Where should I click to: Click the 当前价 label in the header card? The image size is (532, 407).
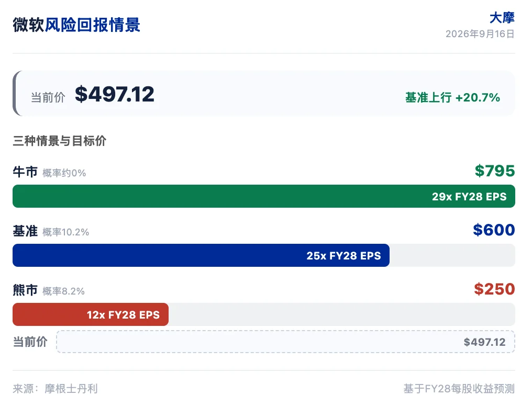48,98
